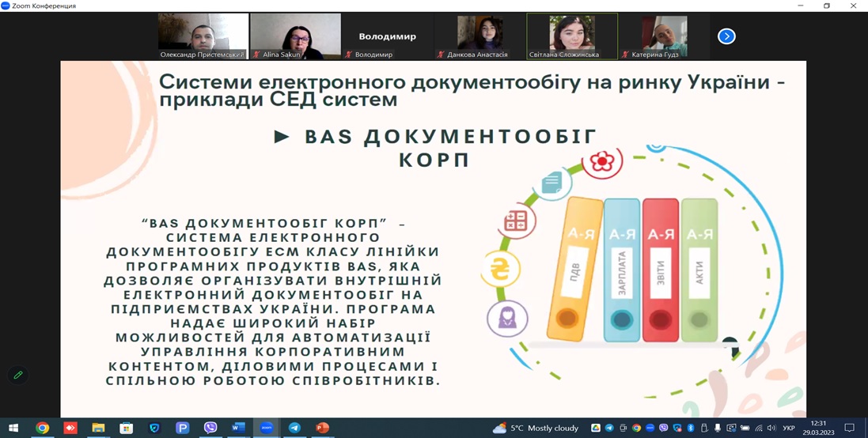This screenshot has width=868, height=438.
Task: Click muted microphone icon beside Alina Sakun
Action: click(256, 55)
